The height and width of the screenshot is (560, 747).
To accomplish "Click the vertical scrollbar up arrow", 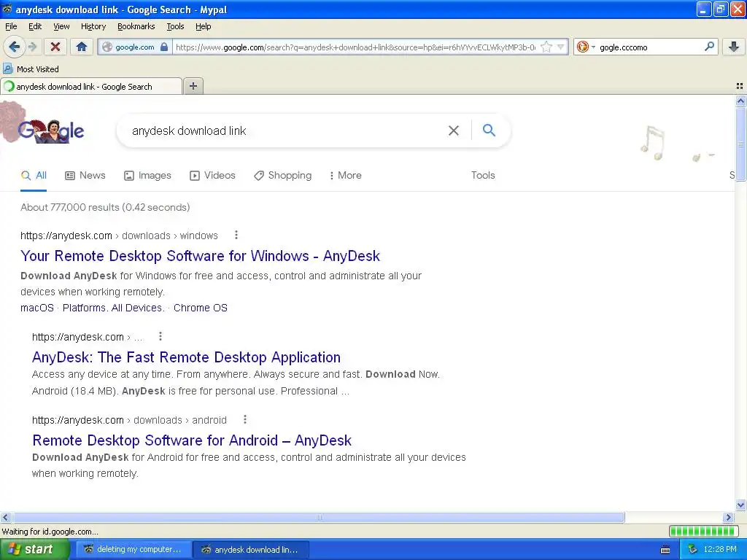I will click(x=740, y=101).
